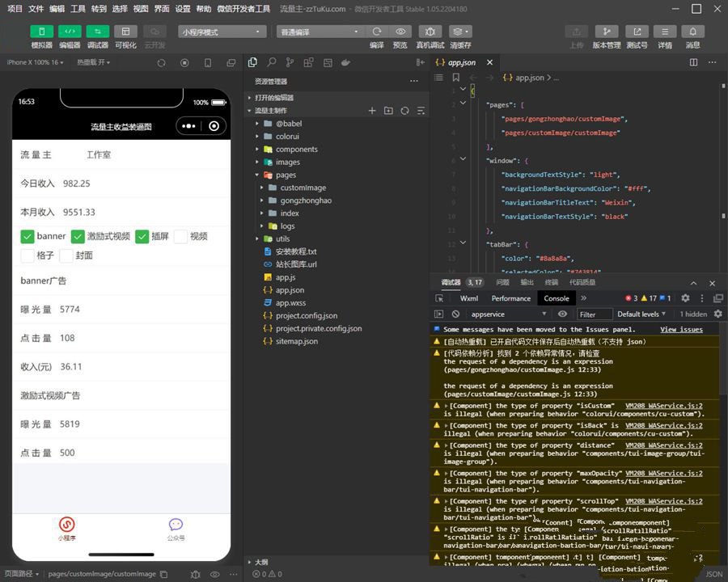Open the preview eye icon in toolbar
Viewport: 728px width, 582px height.
pos(400,31)
